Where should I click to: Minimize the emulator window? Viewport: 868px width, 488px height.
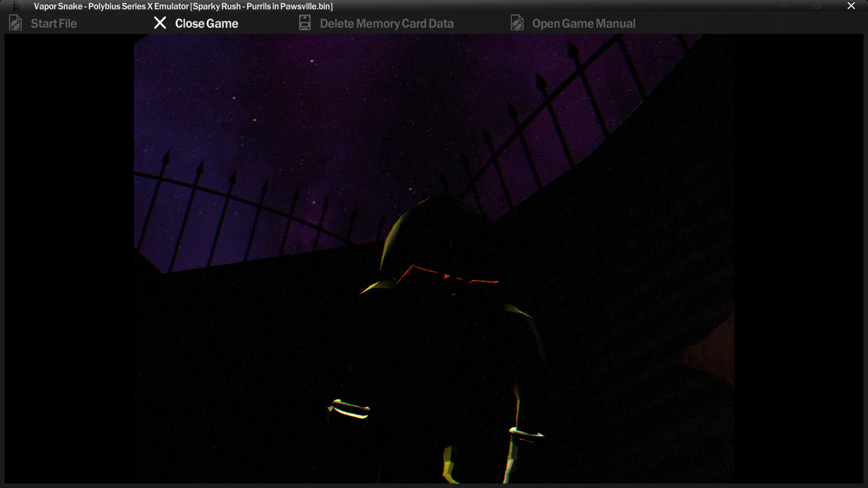point(784,6)
